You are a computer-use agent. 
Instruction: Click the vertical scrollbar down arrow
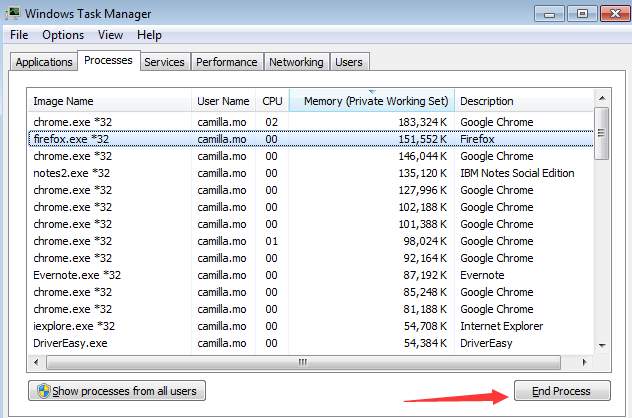click(x=602, y=345)
